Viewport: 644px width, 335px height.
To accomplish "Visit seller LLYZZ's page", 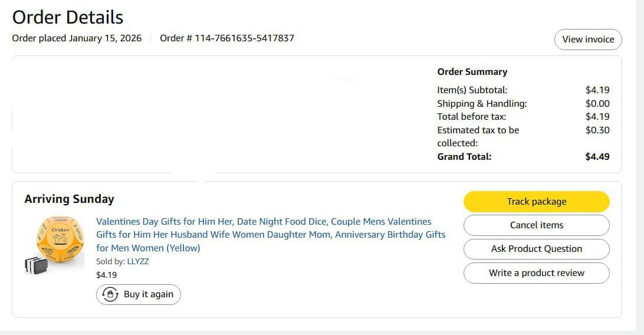I will (x=138, y=261).
